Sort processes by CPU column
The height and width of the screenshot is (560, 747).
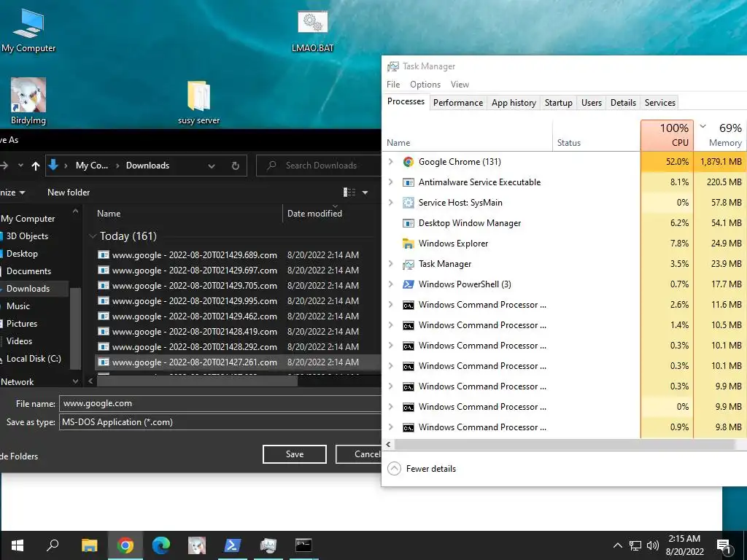[667, 135]
